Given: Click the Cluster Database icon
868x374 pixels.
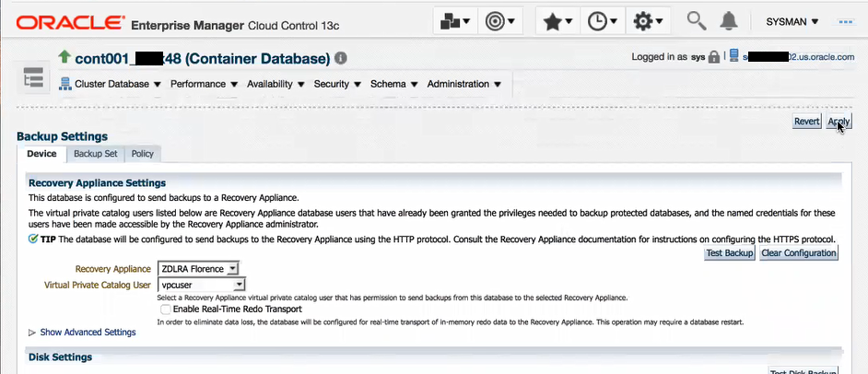Looking at the screenshot, I should [x=65, y=84].
